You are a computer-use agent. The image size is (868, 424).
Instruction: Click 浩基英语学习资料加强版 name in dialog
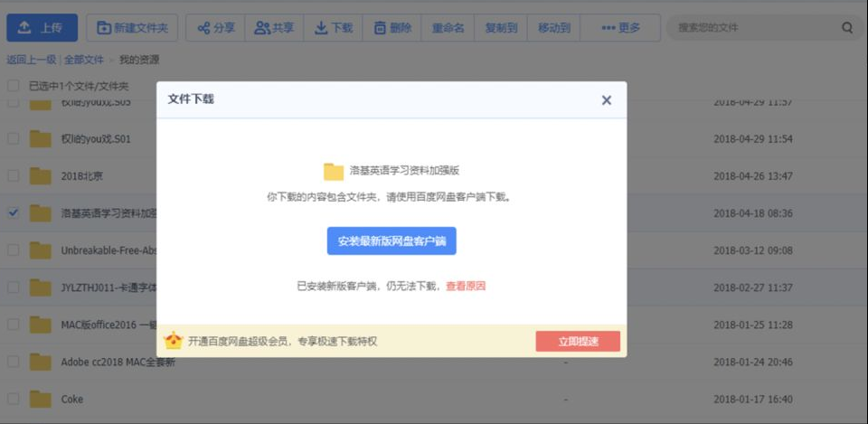405,171
